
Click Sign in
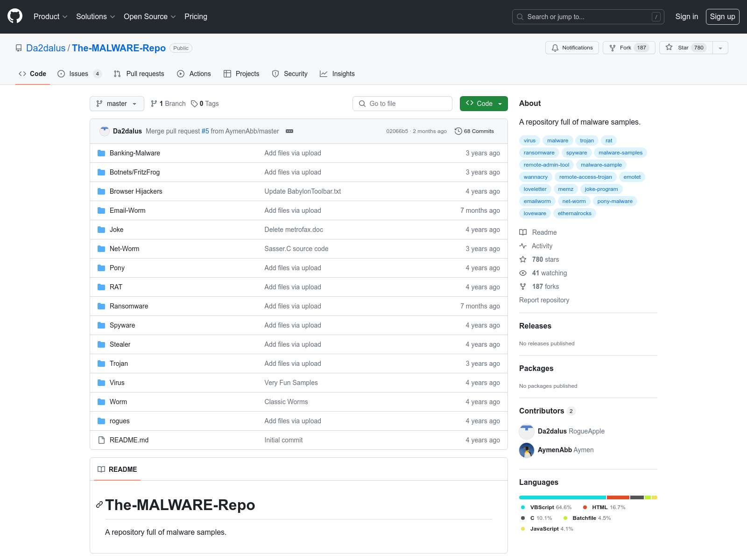tap(687, 17)
